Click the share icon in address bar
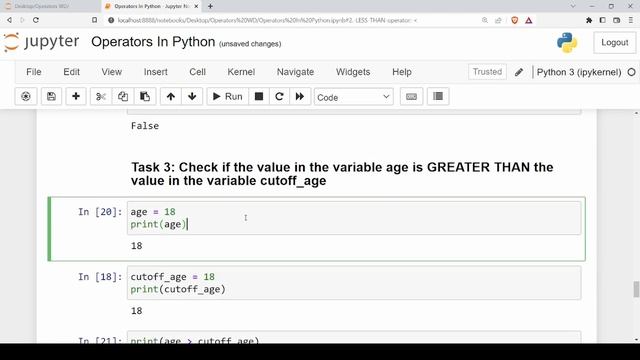The image size is (640, 360). tap(498, 20)
